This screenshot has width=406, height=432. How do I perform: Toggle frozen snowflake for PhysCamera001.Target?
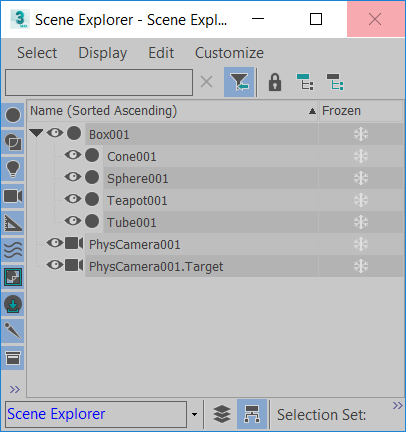pyautogui.click(x=361, y=266)
